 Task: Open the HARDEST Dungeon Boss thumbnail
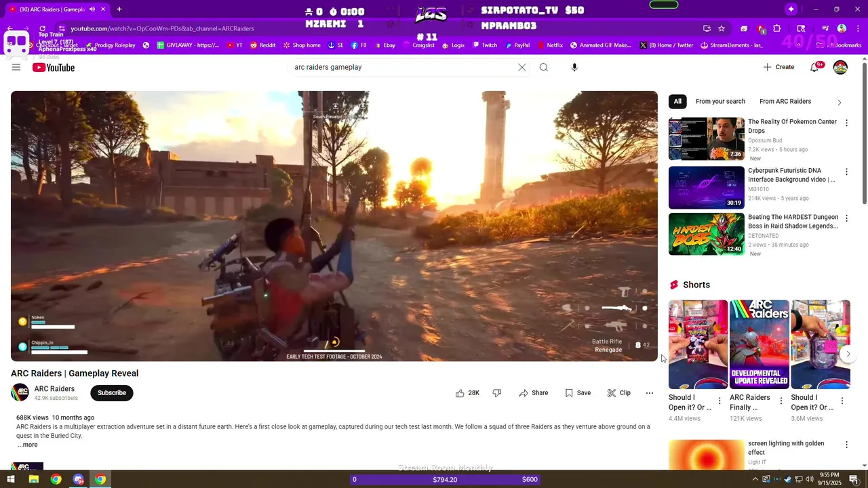tap(707, 234)
